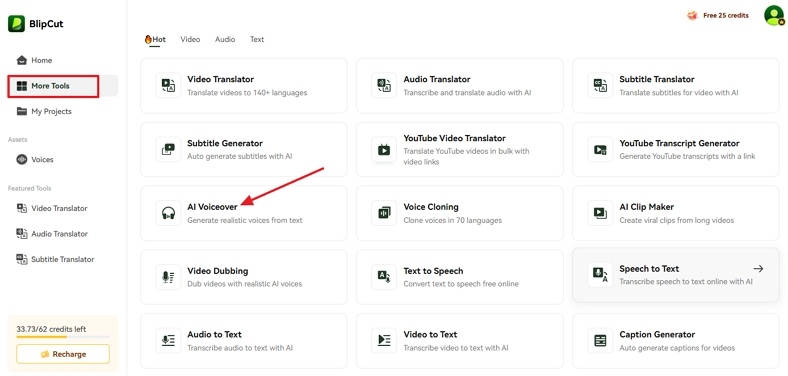Click the Text to Speech icon
This screenshot has width=788, height=376.
tap(384, 277)
